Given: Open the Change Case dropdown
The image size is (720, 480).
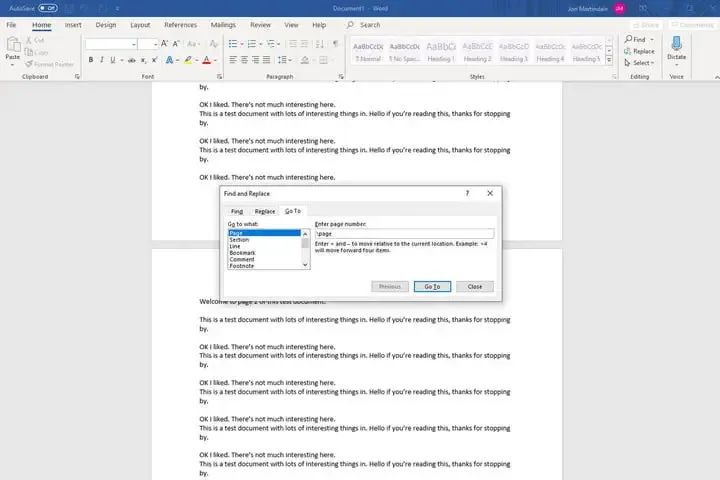Looking at the screenshot, I should click(x=193, y=44).
